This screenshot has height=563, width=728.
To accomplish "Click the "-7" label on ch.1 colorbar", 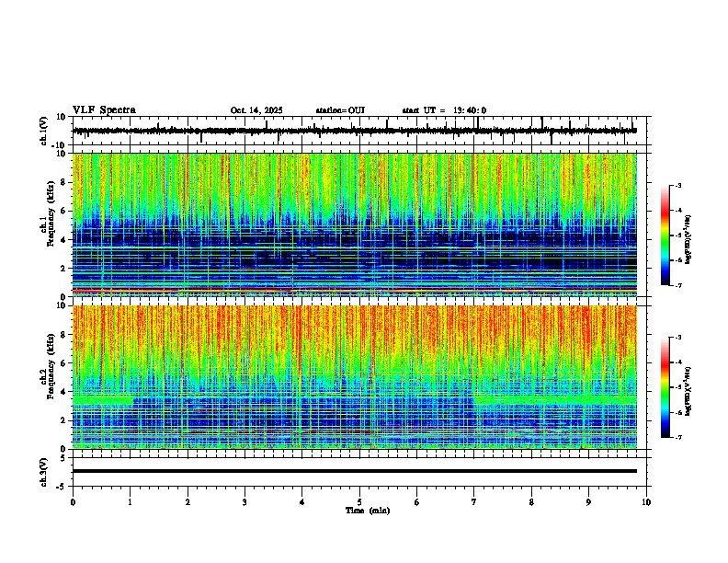I will pos(678,286).
